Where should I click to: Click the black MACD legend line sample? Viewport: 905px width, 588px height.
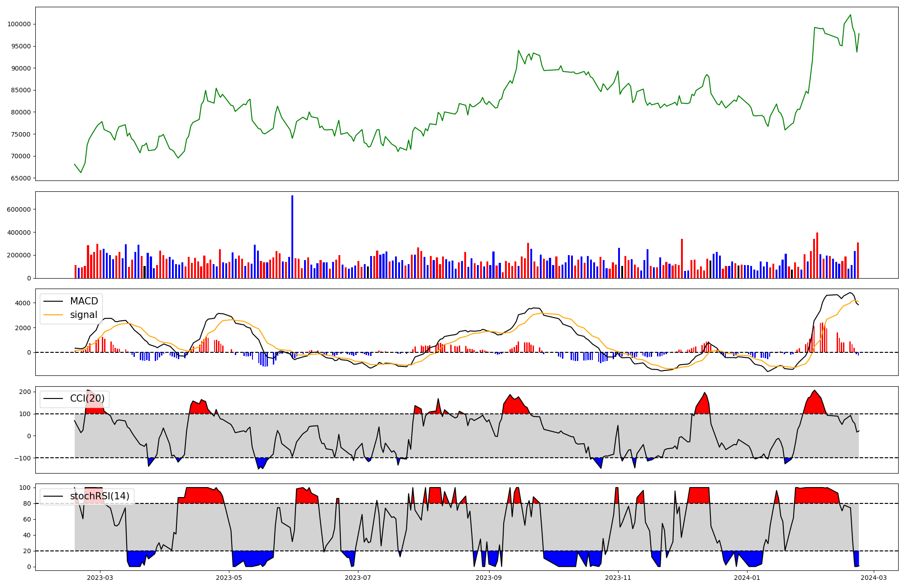[54, 301]
